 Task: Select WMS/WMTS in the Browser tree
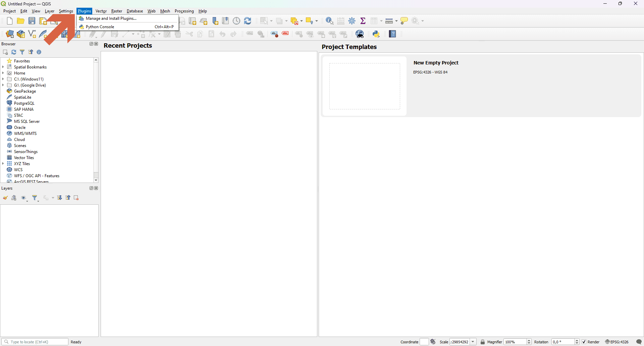tap(25, 134)
